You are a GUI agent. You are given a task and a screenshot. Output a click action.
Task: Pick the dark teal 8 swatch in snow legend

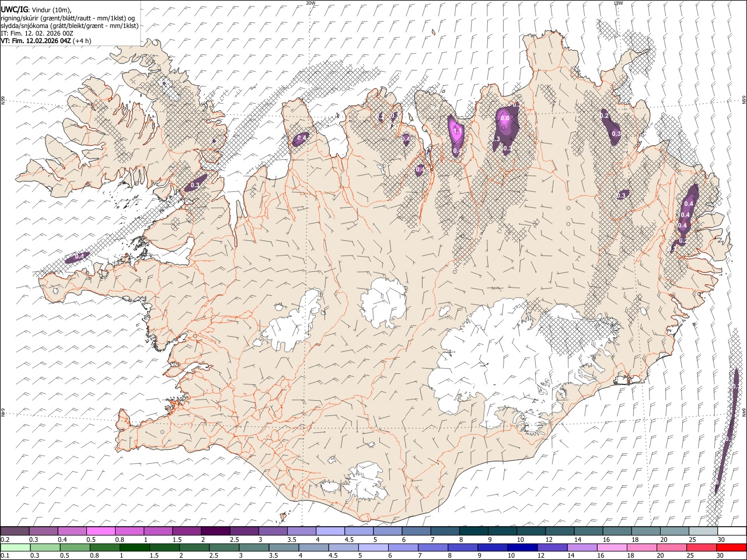pyautogui.click(x=473, y=531)
